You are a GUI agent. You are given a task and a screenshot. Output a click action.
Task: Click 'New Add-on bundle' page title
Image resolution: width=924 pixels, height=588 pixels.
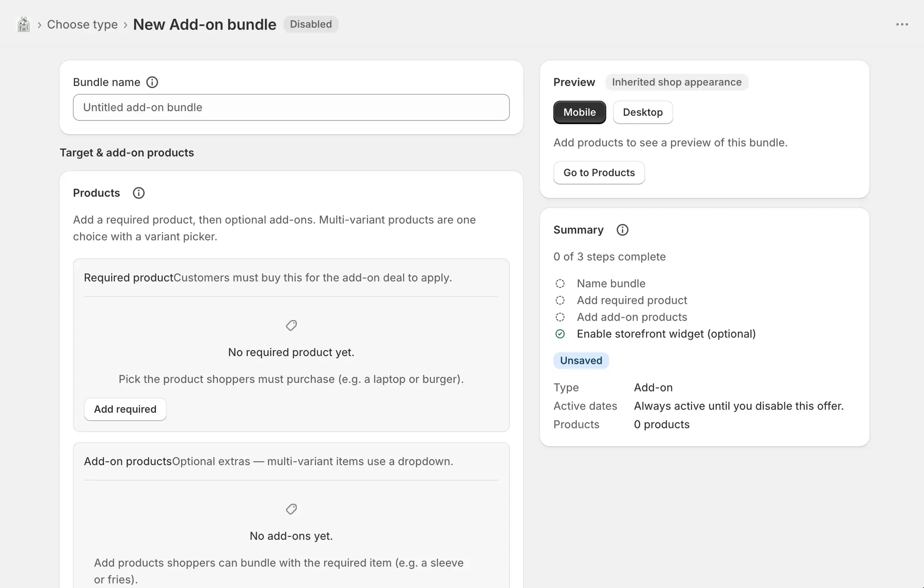coord(205,24)
